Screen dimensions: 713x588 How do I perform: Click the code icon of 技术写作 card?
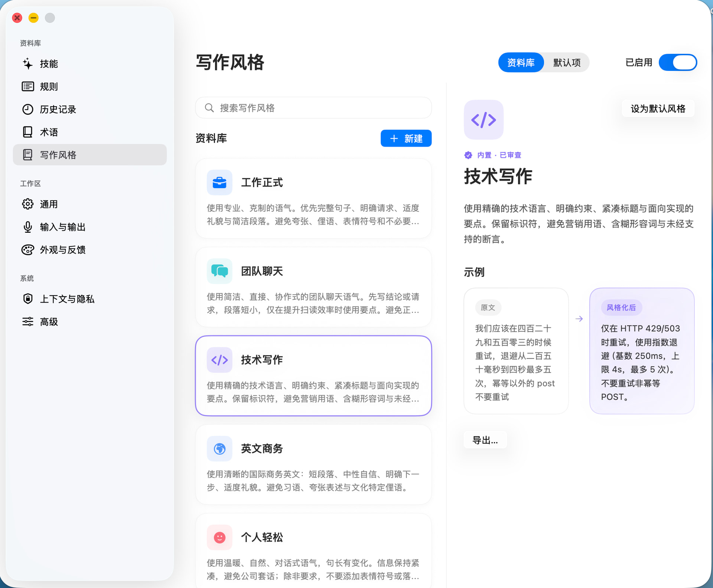pos(219,360)
